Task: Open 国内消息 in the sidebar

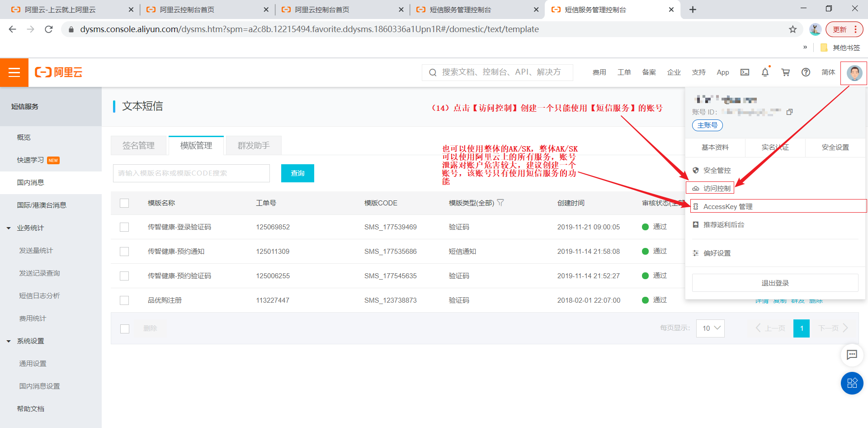Action: (x=31, y=183)
